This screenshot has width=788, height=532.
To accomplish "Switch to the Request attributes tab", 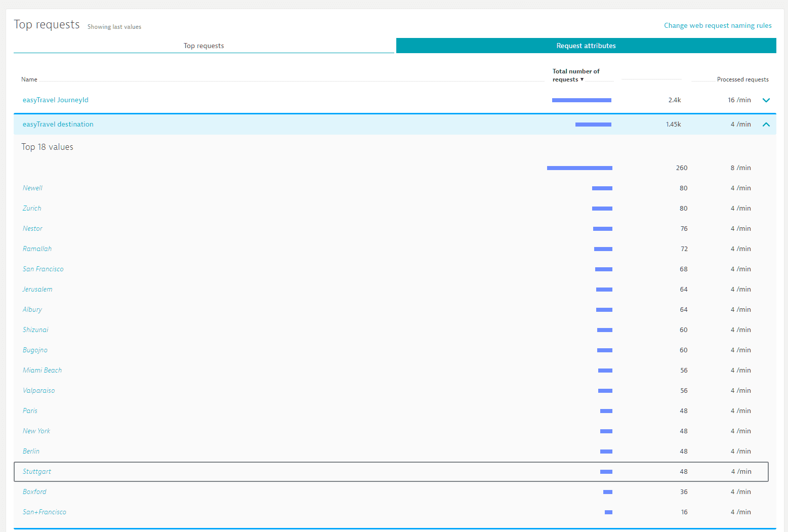I will pyautogui.click(x=586, y=46).
